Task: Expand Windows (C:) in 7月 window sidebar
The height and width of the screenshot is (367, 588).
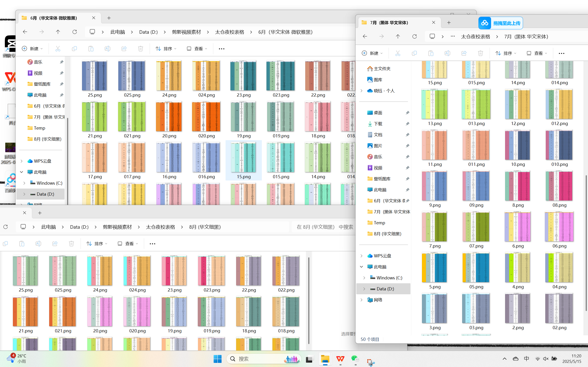Action: point(364,278)
